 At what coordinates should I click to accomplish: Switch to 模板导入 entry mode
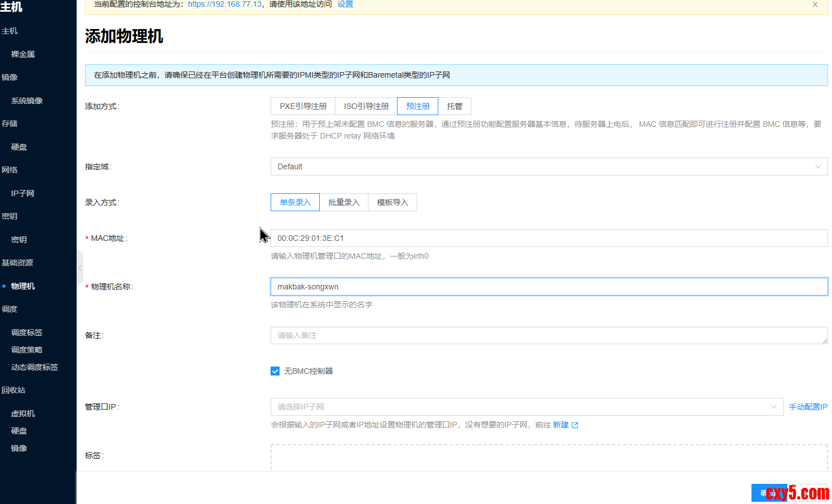point(393,202)
